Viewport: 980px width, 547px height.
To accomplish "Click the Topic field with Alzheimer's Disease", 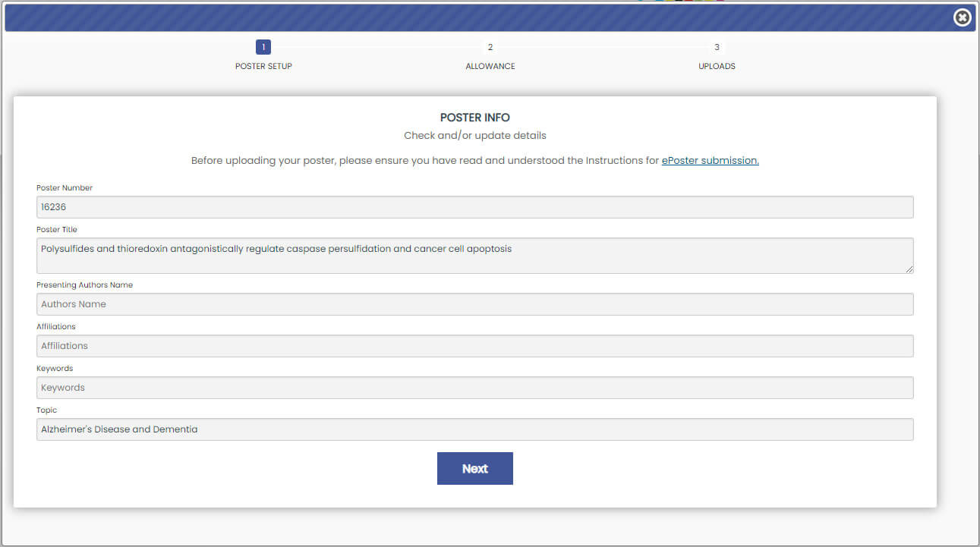I will click(x=474, y=429).
